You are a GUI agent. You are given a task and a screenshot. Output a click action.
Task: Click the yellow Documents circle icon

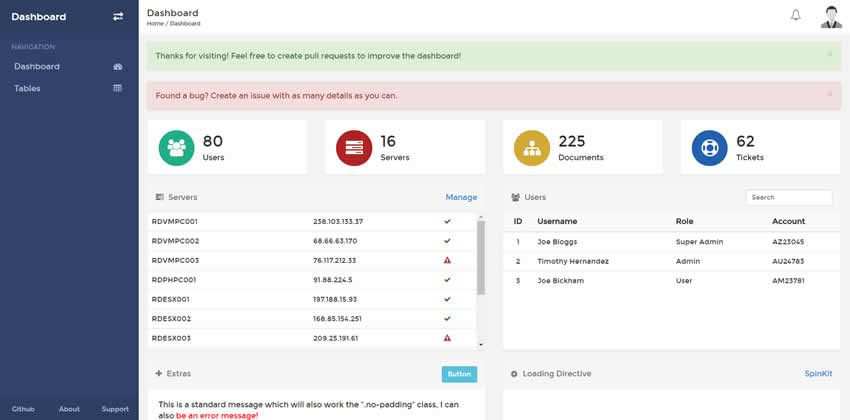click(x=532, y=148)
